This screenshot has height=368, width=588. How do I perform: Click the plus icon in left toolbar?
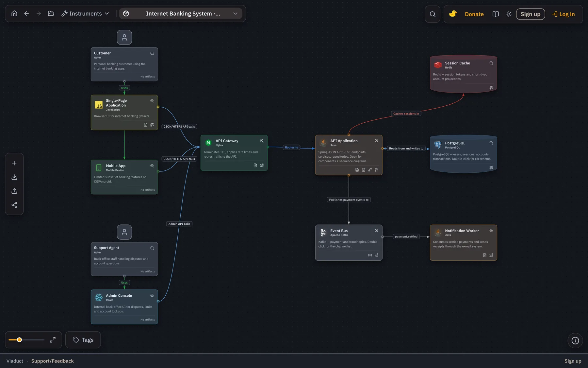coord(14,163)
